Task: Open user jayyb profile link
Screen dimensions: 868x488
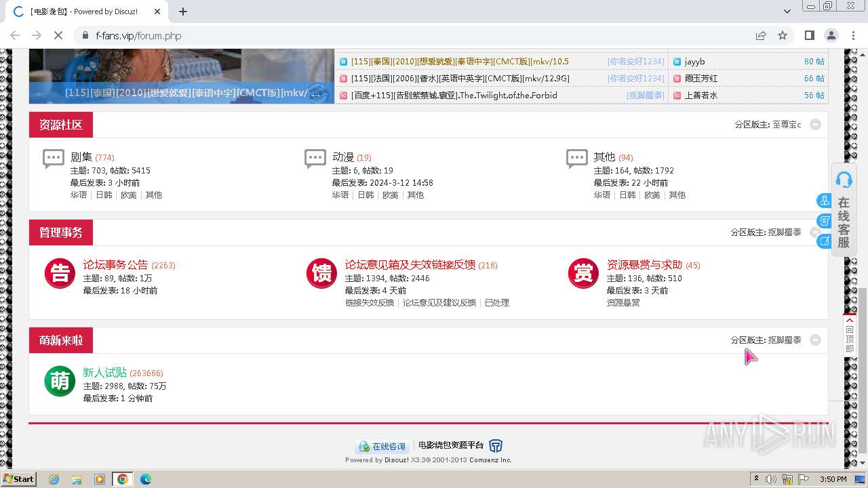Action: (x=694, y=62)
